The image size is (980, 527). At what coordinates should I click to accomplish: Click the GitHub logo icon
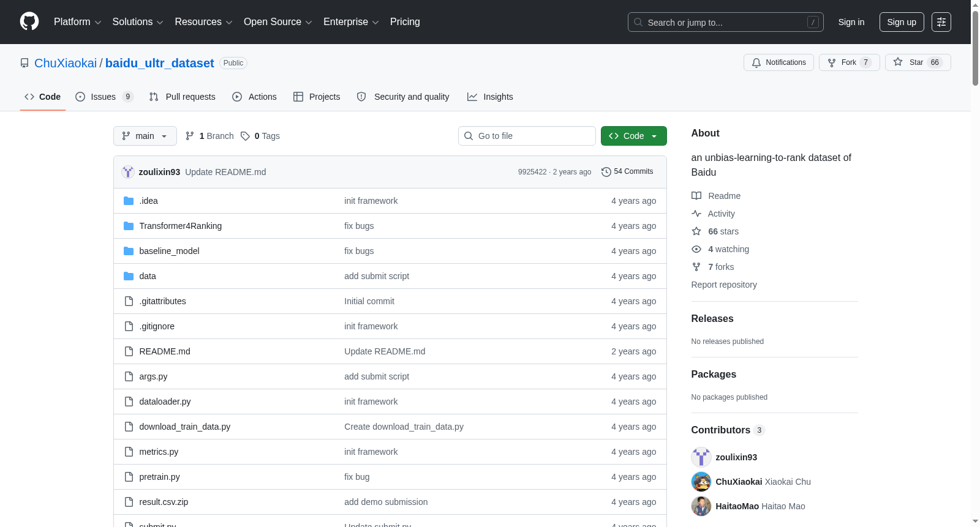(x=29, y=21)
